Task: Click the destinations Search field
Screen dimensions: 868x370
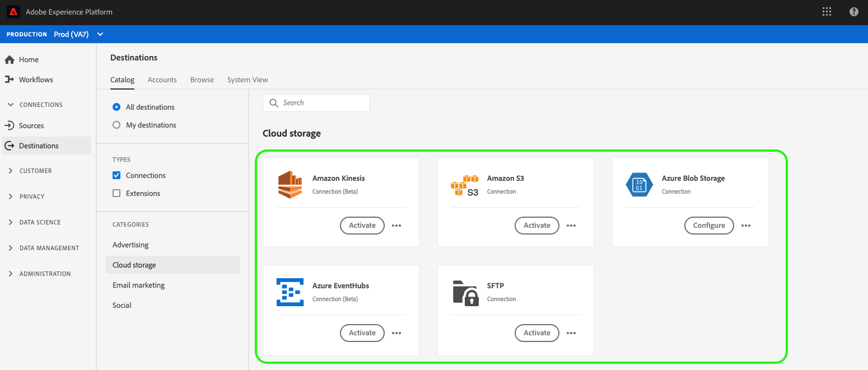Action: coord(316,103)
